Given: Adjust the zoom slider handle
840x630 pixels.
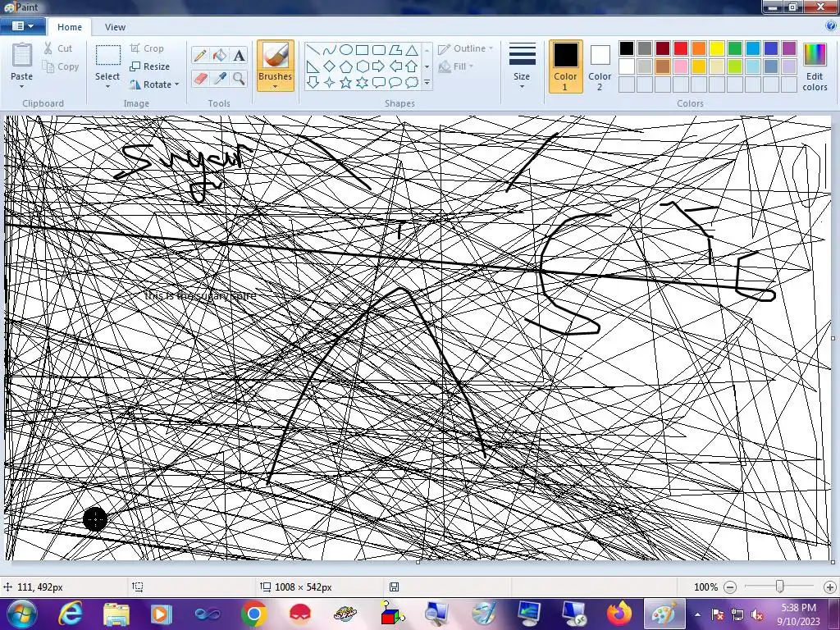Looking at the screenshot, I should point(780,587).
